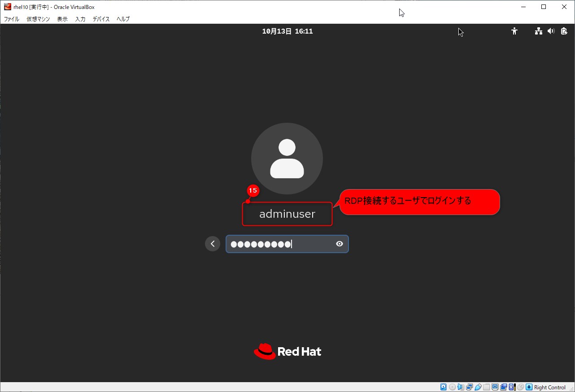This screenshot has width=575, height=392.
Task: Click the volume speaker icon
Action: 551,31
